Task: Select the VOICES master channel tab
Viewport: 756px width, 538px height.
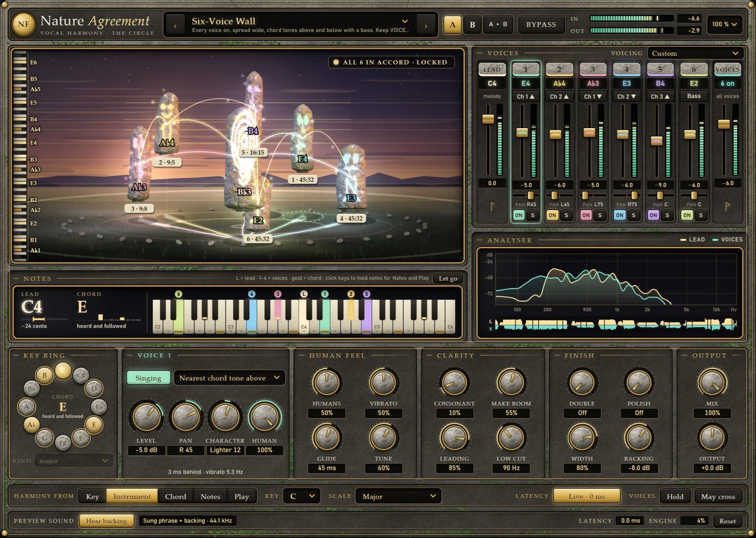Action: click(x=727, y=69)
